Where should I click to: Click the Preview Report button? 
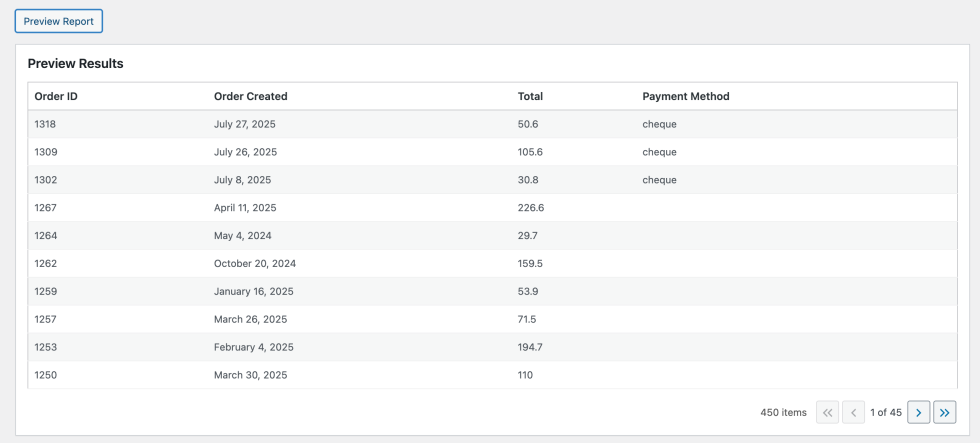(x=59, y=21)
